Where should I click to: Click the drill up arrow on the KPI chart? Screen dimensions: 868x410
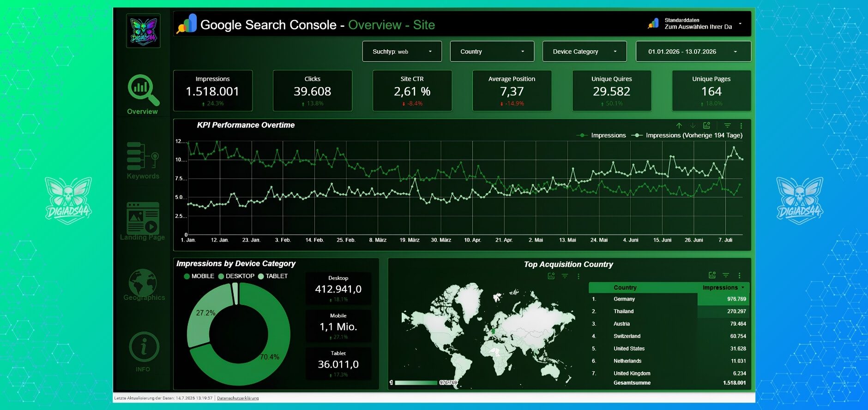point(679,125)
